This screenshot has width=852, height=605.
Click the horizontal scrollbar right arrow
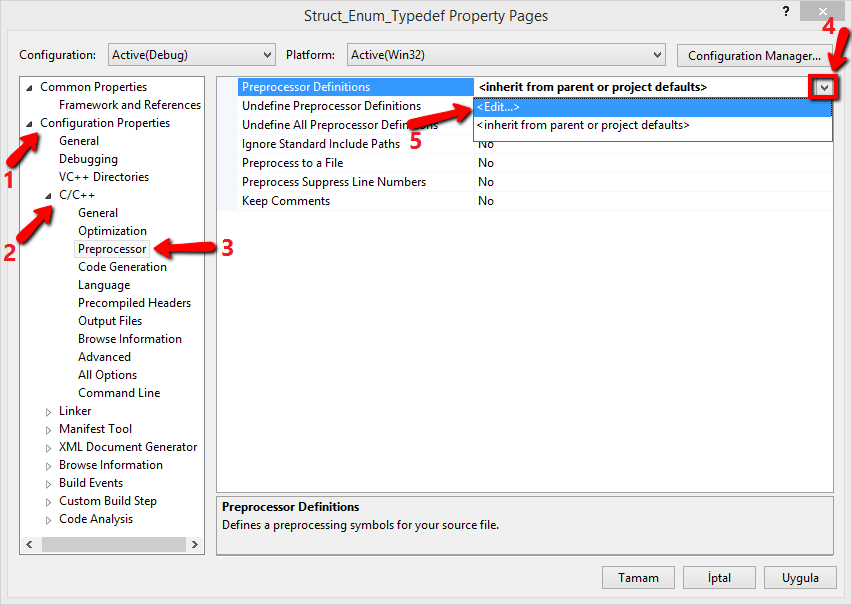click(196, 543)
